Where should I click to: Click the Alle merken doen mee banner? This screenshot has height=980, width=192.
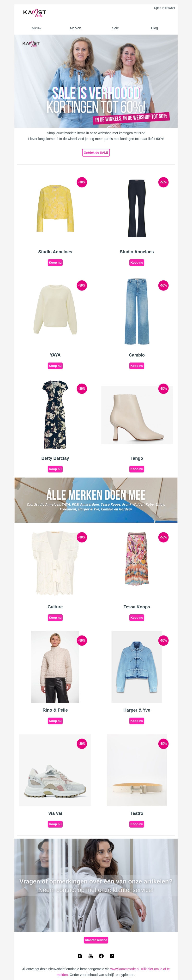[96, 500]
